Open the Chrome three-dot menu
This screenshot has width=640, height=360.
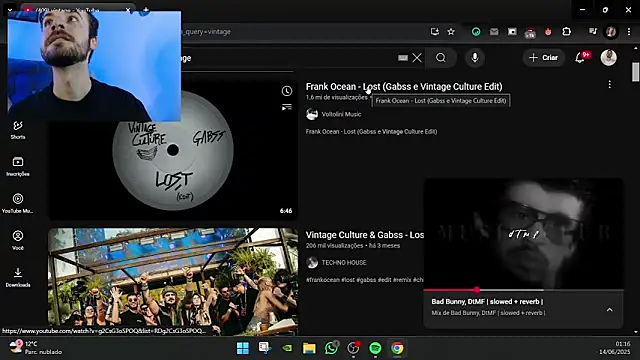click(629, 32)
